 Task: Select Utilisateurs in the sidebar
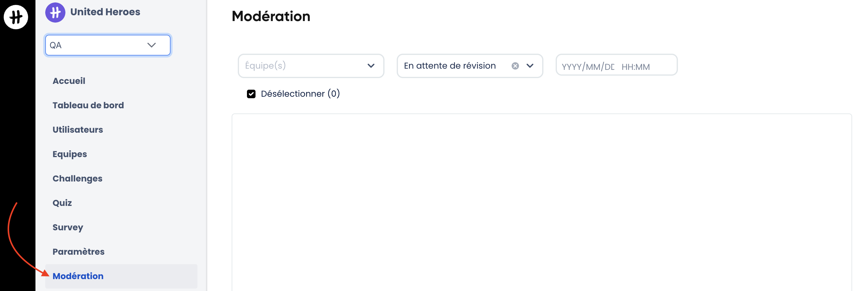coord(78,130)
